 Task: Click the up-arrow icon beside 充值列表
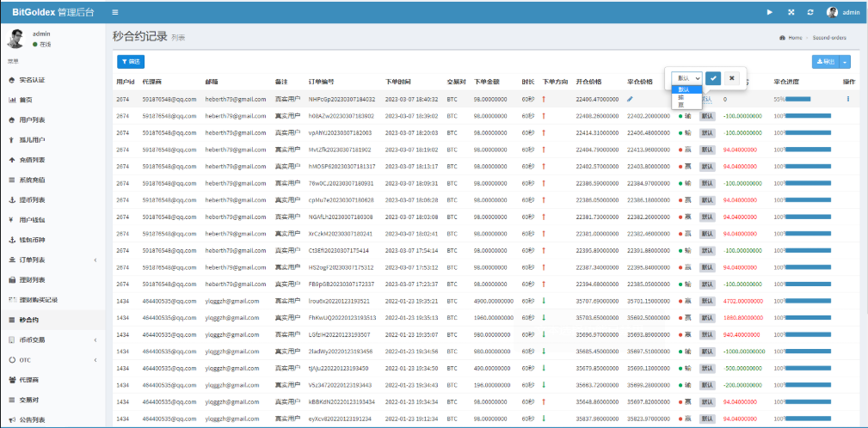(x=12, y=160)
